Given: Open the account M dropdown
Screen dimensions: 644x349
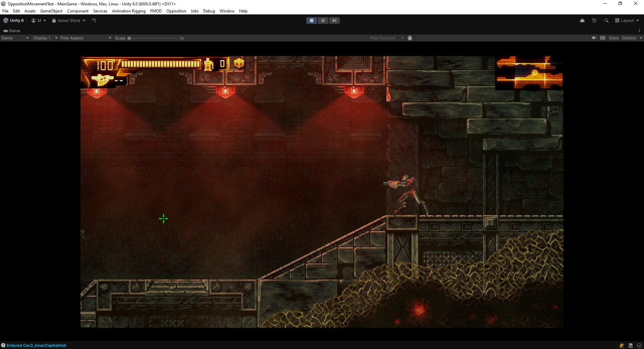Looking at the screenshot, I should pos(39,20).
